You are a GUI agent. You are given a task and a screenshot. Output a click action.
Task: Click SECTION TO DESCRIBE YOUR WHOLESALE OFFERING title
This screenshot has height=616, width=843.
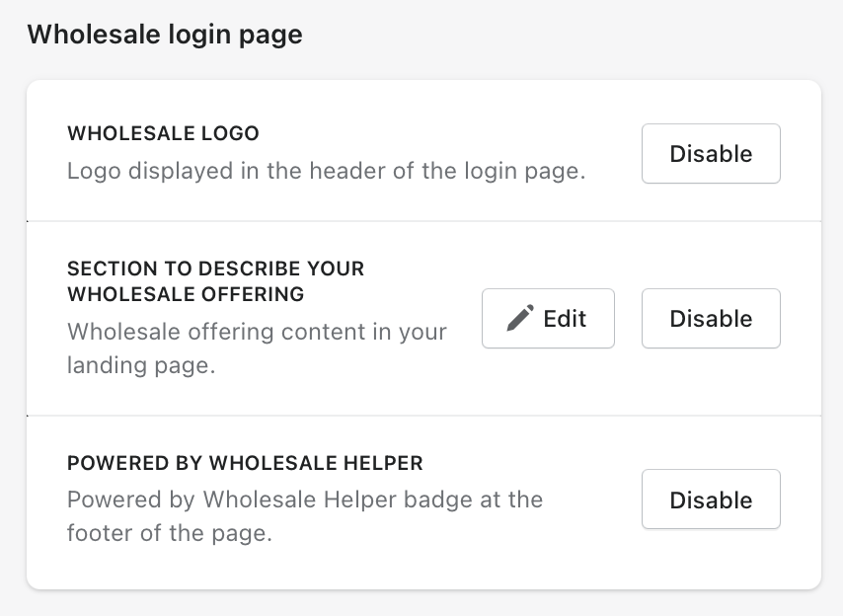[215, 269]
